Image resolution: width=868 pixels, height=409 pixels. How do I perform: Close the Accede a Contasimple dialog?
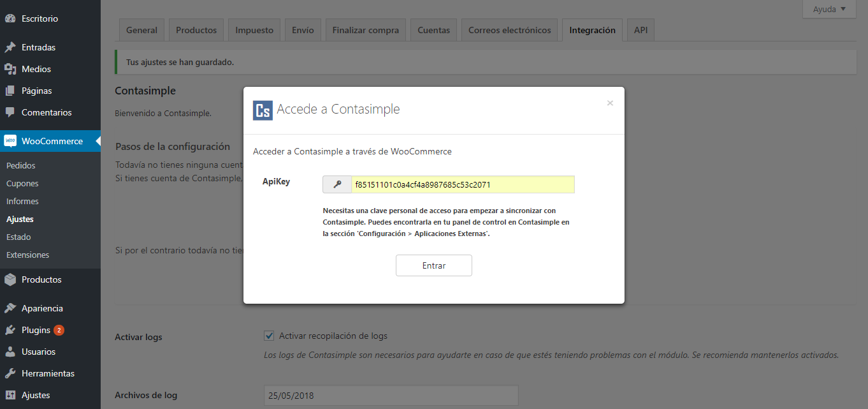(610, 103)
